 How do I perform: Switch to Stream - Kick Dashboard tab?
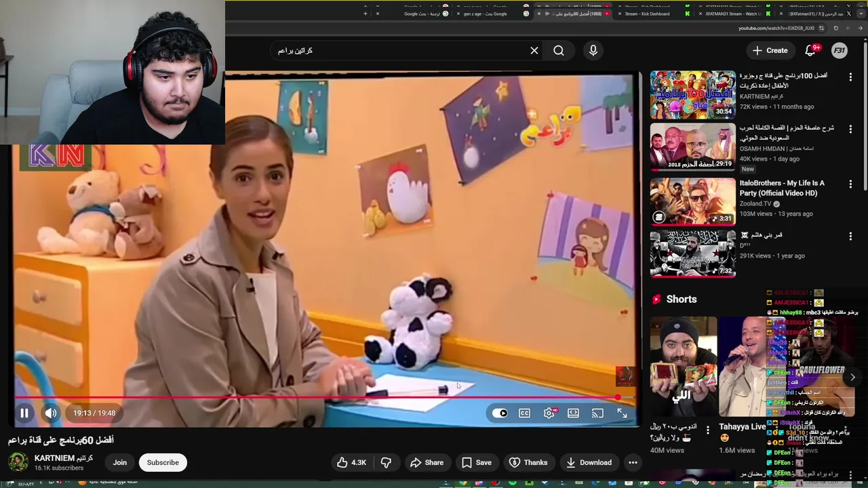[655, 14]
